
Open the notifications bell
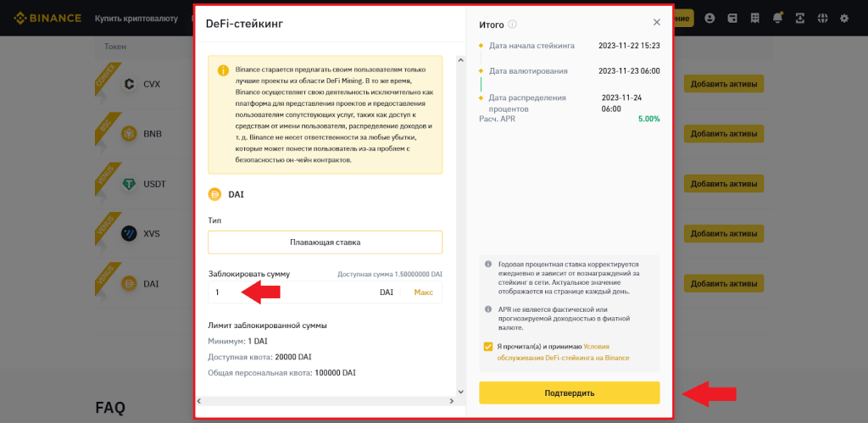(778, 18)
